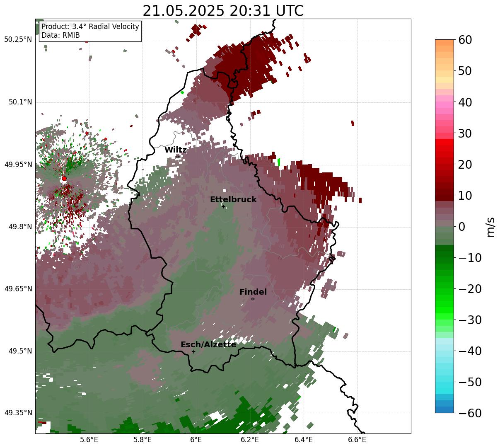The width and height of the screenshot is (500, 448).
Task: Click the colorbar value 50 label
Action: click(465, 71)
